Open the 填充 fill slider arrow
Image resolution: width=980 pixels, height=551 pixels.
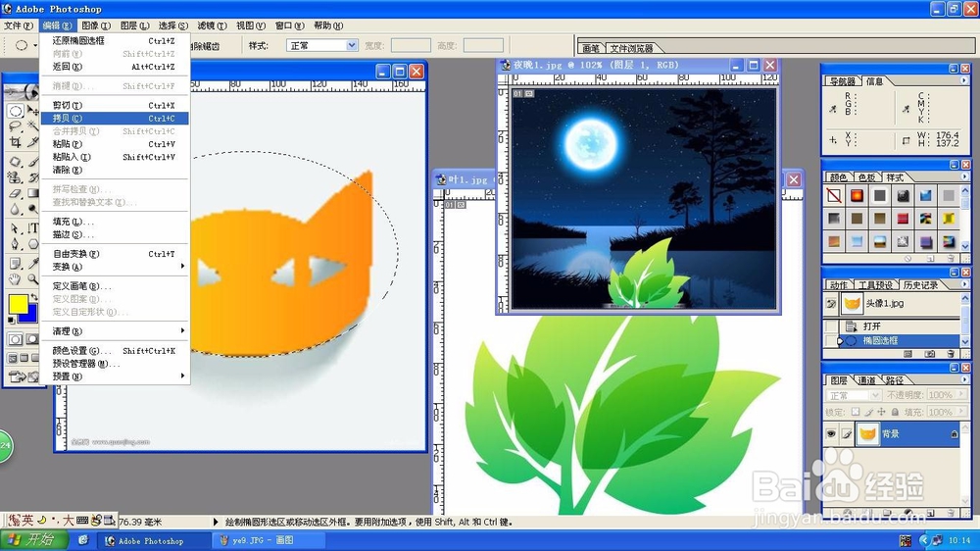pos(961,412)
